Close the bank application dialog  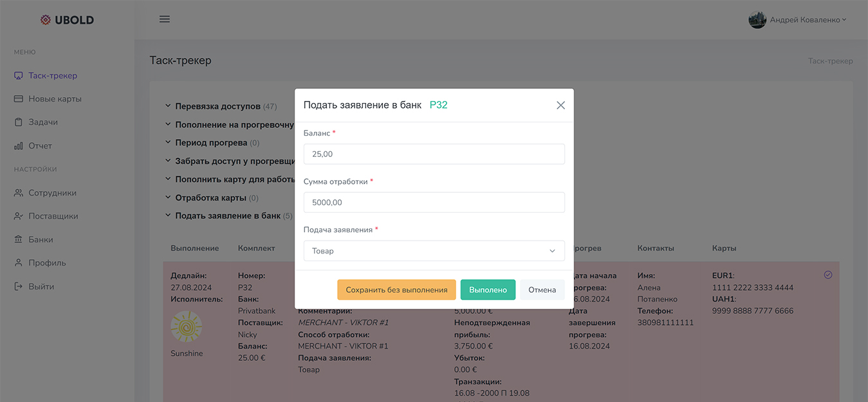point(560,105)
